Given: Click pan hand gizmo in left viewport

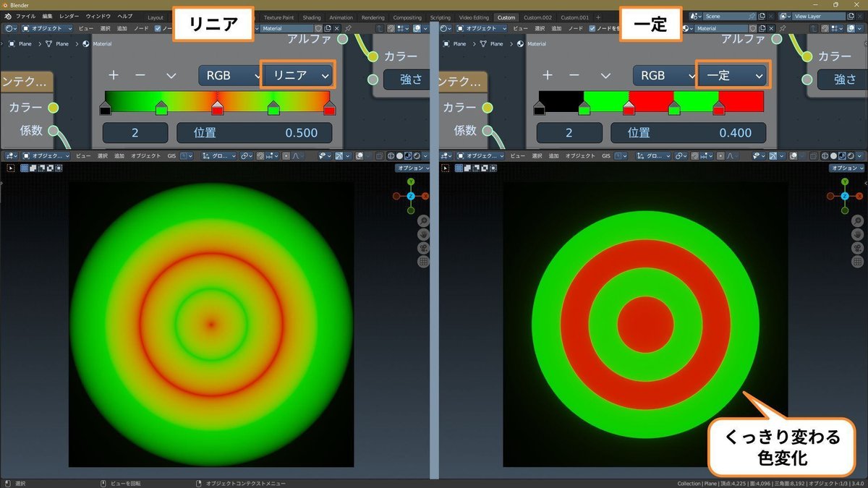Looking at the screenshot, I should coord(423,235).
